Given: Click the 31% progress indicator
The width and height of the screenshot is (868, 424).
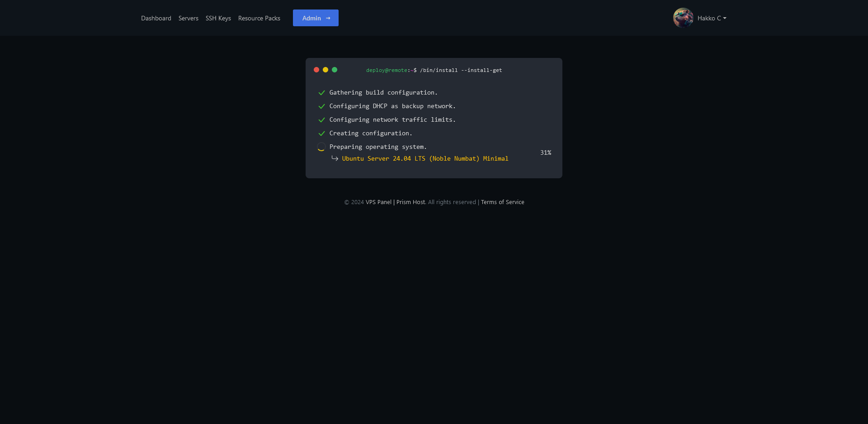Looking at the screenshot, I should [545, 153].
